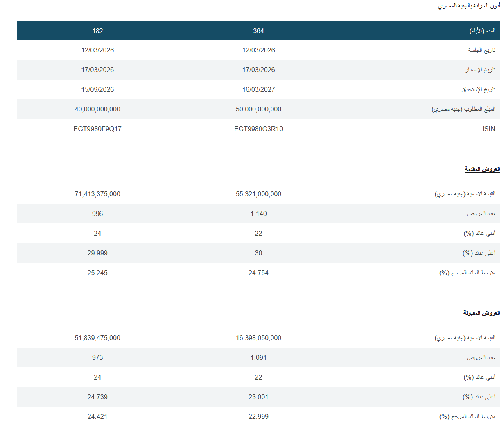The image size is (504, 441).
Task: Select the maturity date 16/03/2027
Action: [x=258, y=89]
